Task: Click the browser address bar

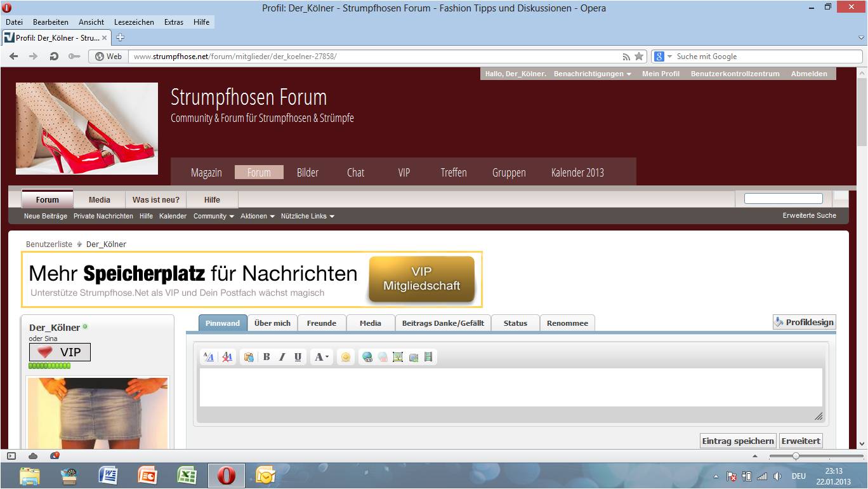Action: pyautogui.click(x=374, y=57)
